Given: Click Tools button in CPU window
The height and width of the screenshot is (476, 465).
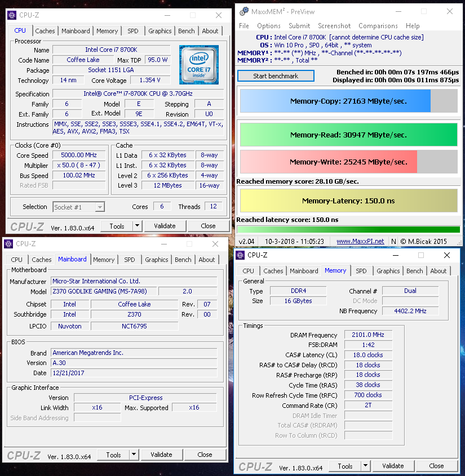Looking at the screenshot, I should [117, 226].
